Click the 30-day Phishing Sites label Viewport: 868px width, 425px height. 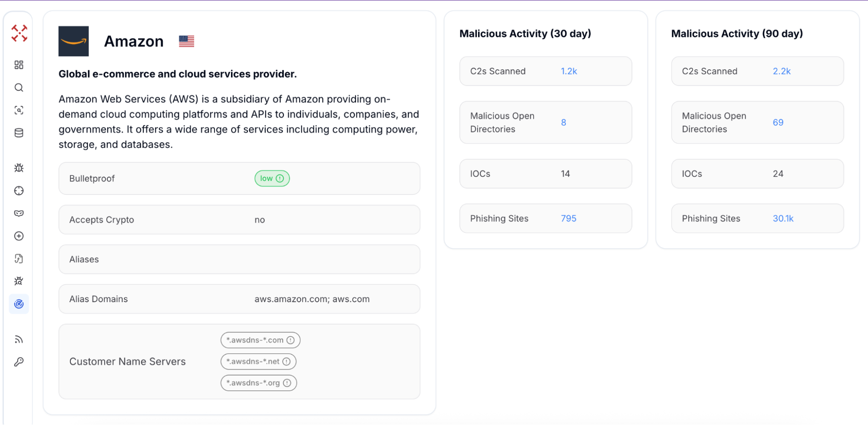[x=499, y=218]
